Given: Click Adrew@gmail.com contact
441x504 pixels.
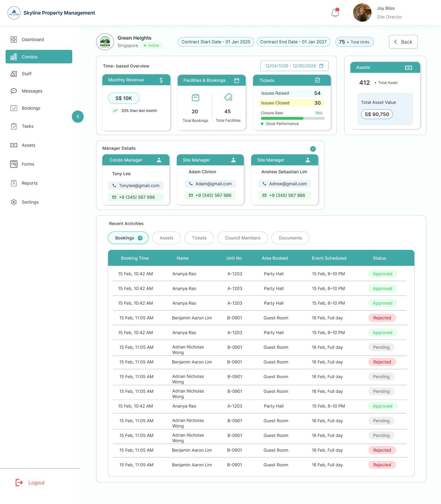Looking at the screenshot, I should (x=285, y=184).
